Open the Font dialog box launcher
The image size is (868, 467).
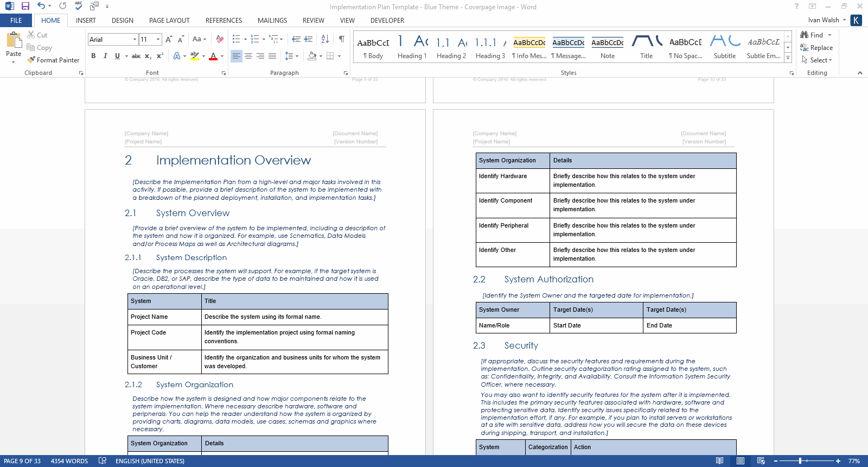pos(224,73)
